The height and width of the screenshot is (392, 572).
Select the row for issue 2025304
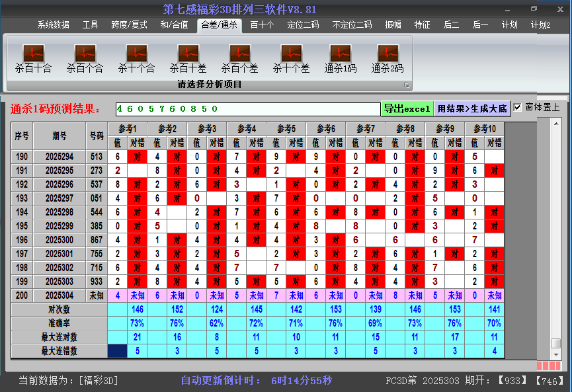pos(60,295)
